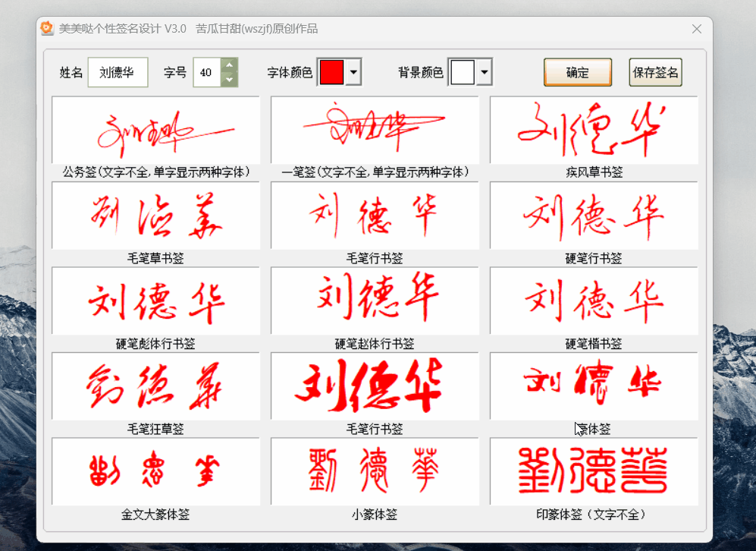Select the 硬笔行书签 signature preview
This screenshot has height=551, width=756.
(594, 216)
